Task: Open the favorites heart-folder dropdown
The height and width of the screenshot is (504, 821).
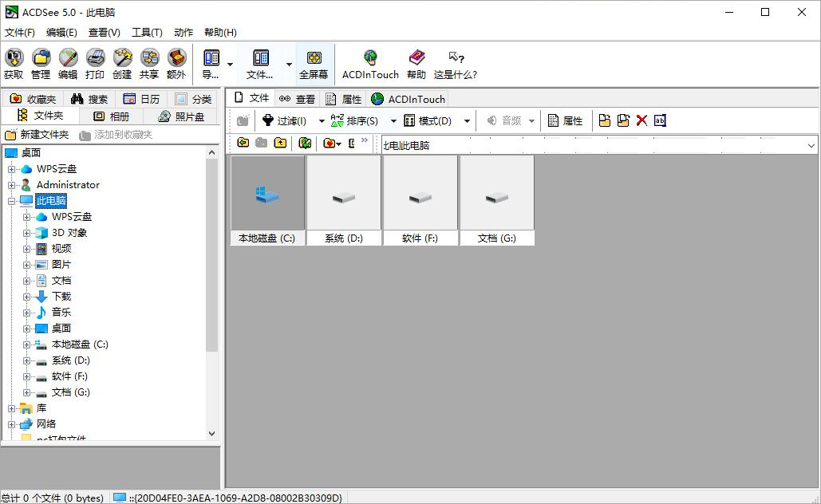Action: [332, 144]
